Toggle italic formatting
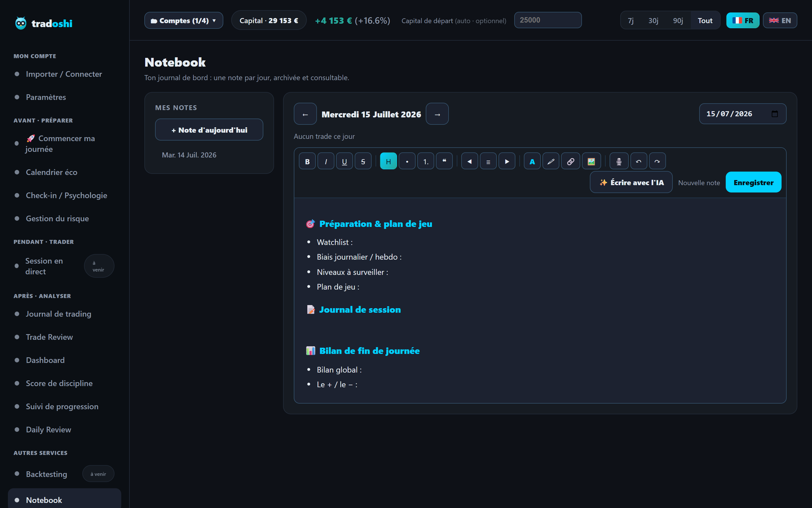Viewport: 812px width, 508px height. 326,161
